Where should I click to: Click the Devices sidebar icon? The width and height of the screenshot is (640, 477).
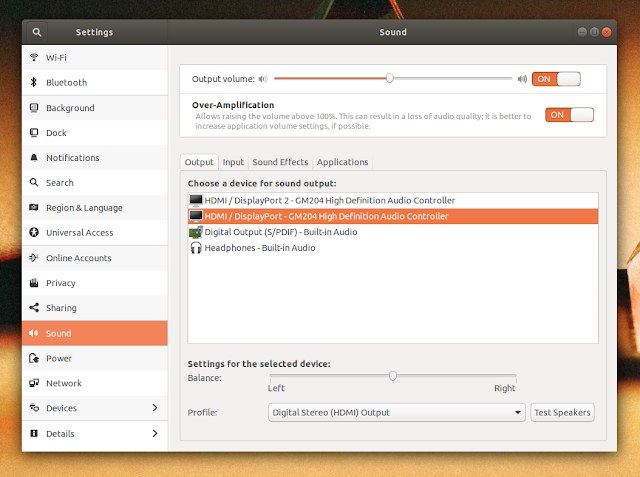34,408
